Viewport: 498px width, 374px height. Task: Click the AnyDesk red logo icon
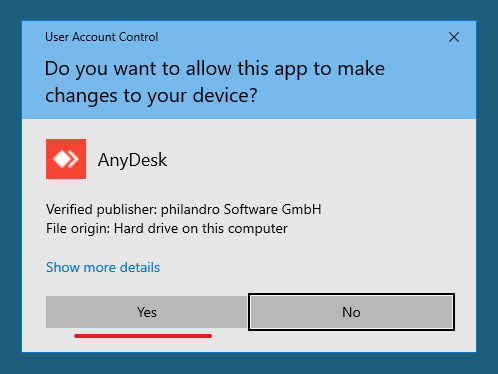pos(66,159)
